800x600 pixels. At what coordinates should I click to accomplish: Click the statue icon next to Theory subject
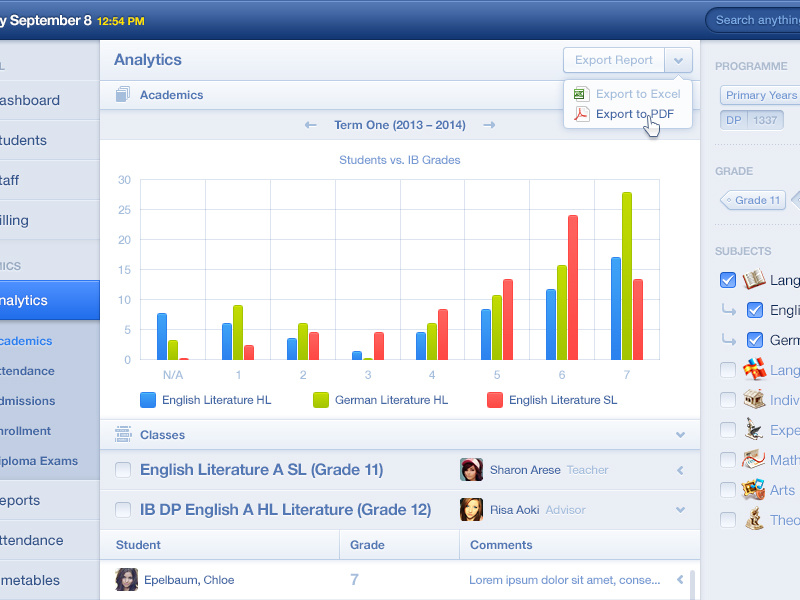[754, 519]
